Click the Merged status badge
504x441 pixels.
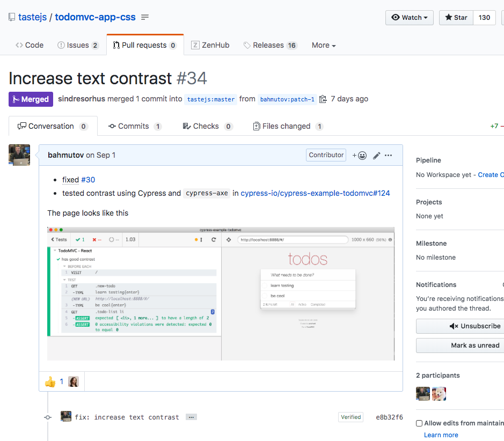(31, 99)
